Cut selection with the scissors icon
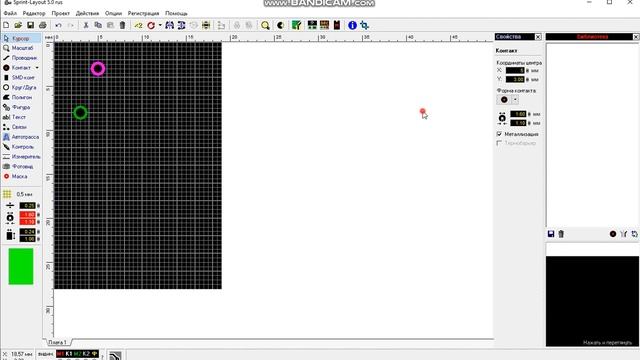The image size is (640, 360). click(x=86, y=25)
